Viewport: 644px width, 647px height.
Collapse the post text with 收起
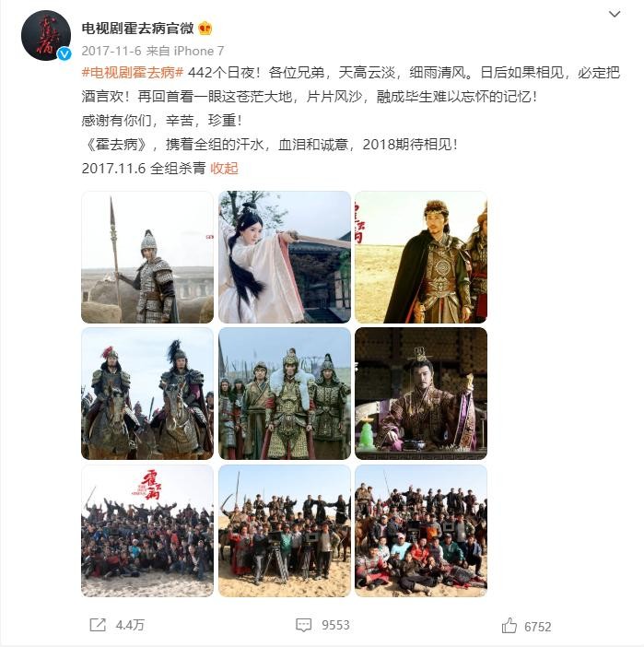(x=224, y=169)
